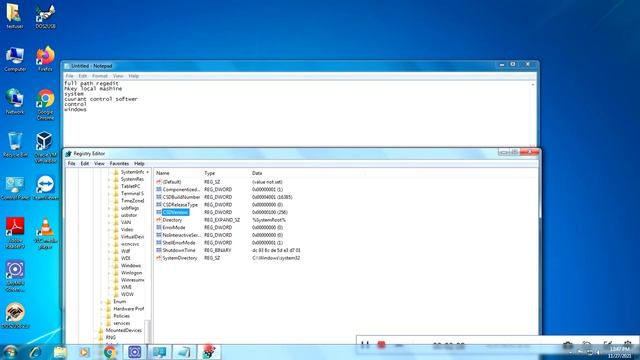Select the ShutdownTime binary value icon
The height and width of the screenshot is (360, 640).
coord(159,250)
